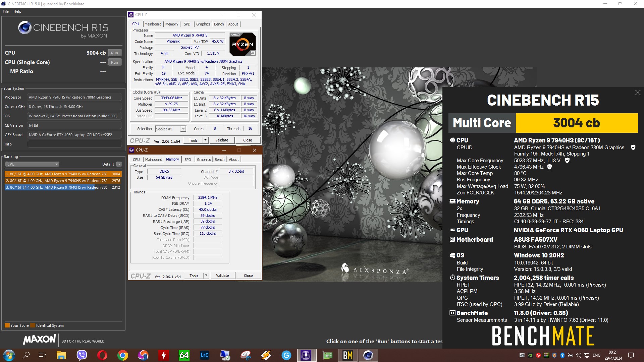Open Bluetooth tray icon

point(562,355)
